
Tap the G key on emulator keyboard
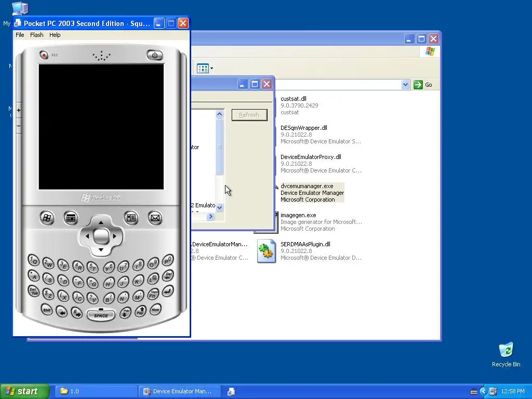click(92, 283)
